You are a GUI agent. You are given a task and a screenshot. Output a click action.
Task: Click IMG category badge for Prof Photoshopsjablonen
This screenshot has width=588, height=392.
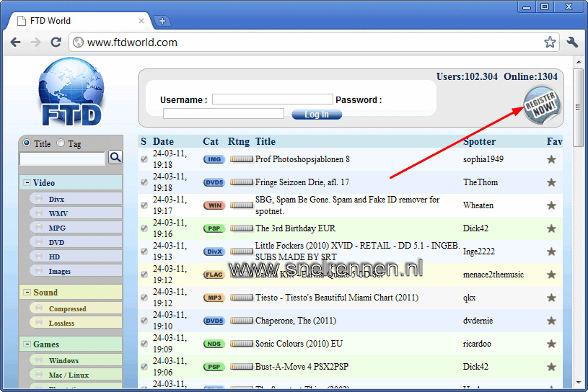point(214,159)
